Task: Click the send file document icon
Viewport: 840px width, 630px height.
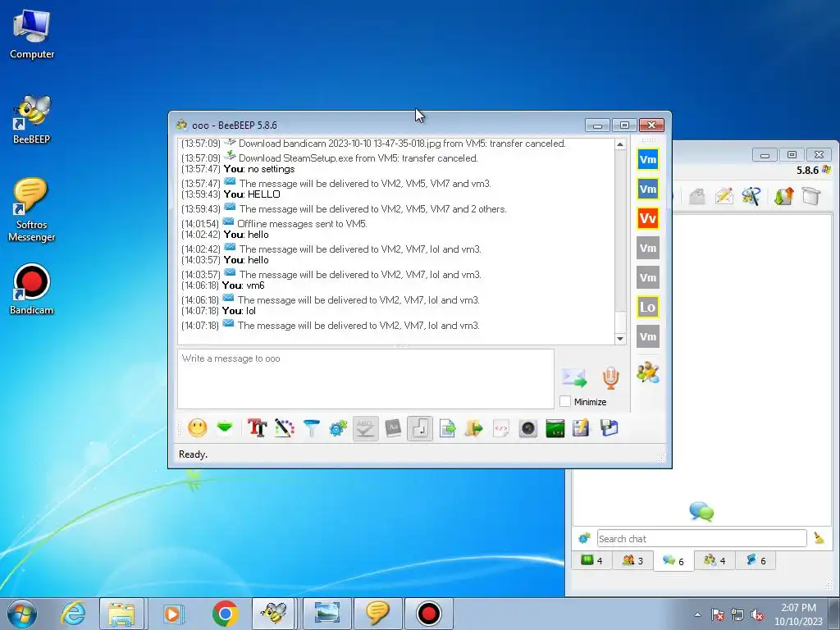Action: [x=447, y=428]
